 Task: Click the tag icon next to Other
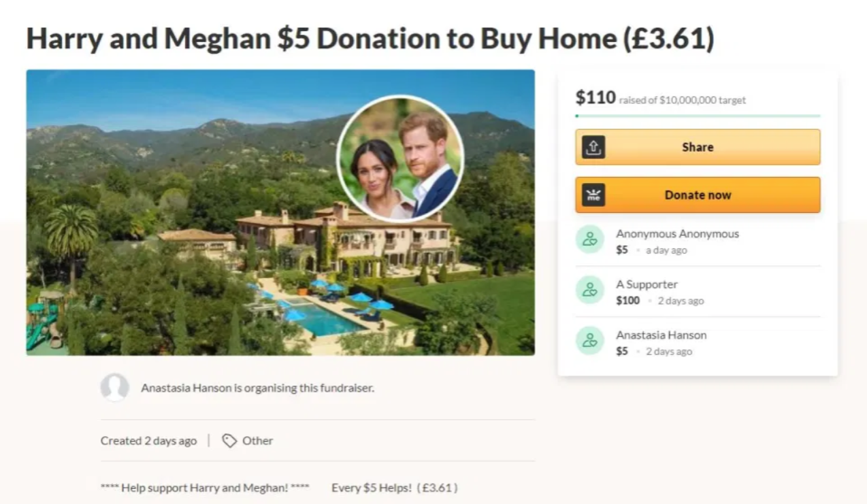229,441
